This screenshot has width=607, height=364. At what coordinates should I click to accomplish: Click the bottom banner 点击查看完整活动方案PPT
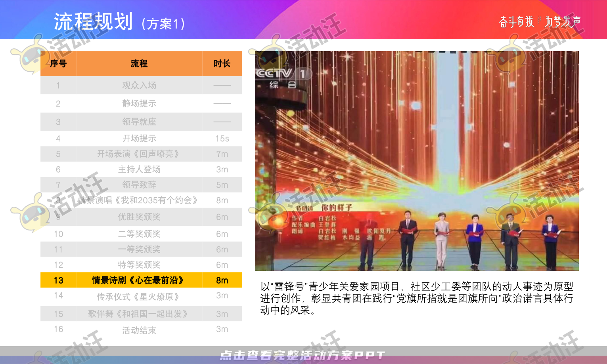click(x=302, y=355)
